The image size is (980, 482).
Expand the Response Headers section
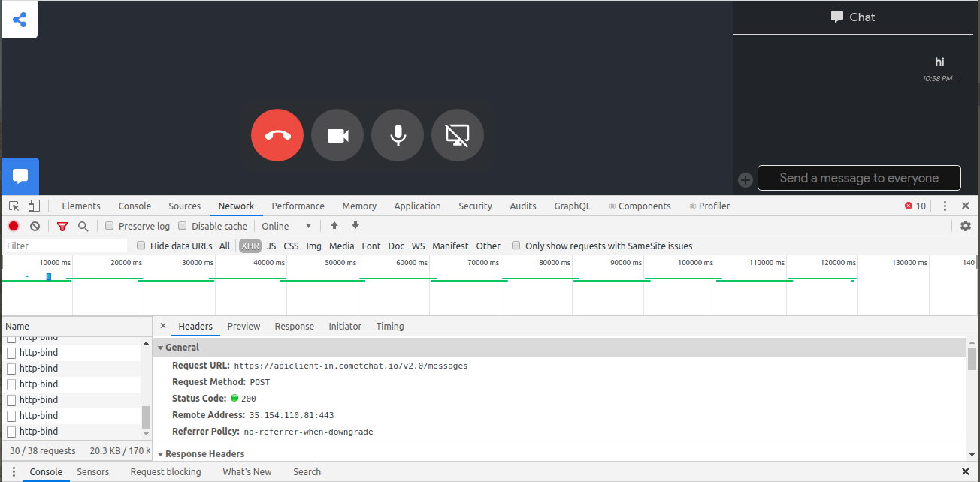[x=204, y=454]
